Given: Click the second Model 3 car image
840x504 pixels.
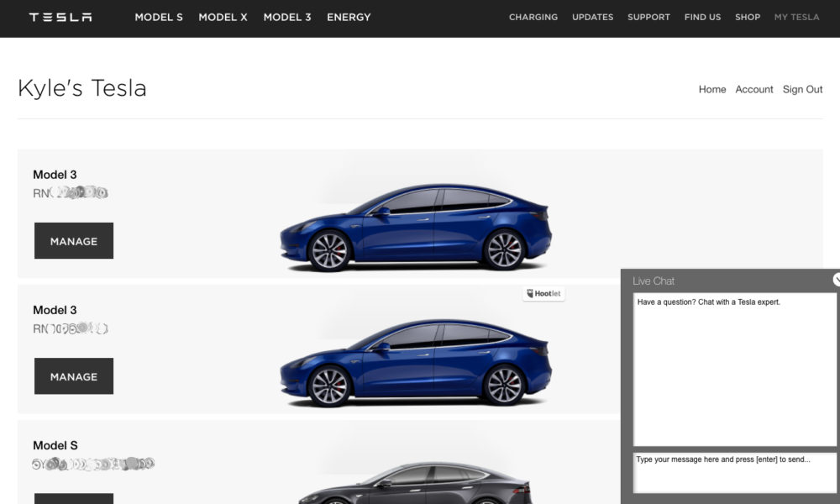Looking at the screenshot, I should click(x=416, y=363).
